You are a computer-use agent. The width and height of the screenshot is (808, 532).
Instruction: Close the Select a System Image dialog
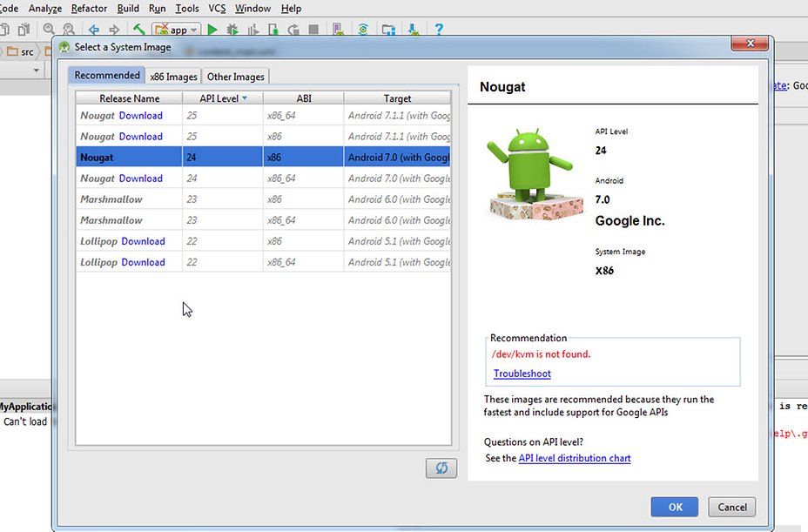pos(750,44)
